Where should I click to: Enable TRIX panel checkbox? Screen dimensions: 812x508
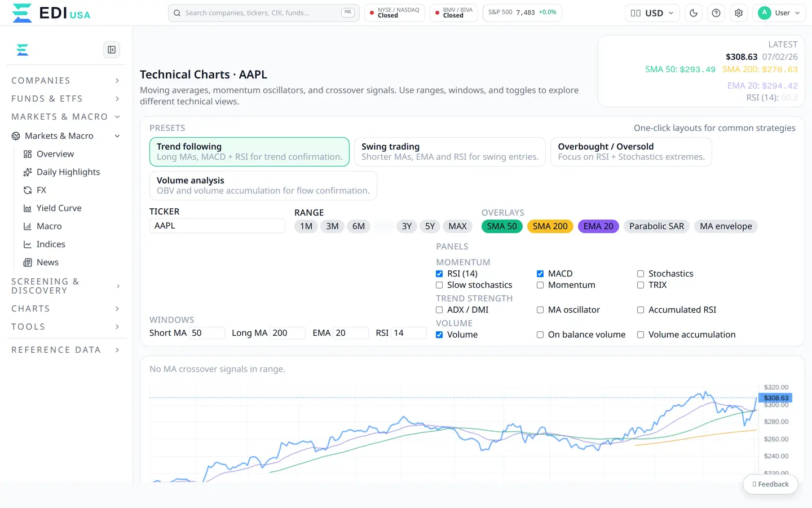pos(641,285)
